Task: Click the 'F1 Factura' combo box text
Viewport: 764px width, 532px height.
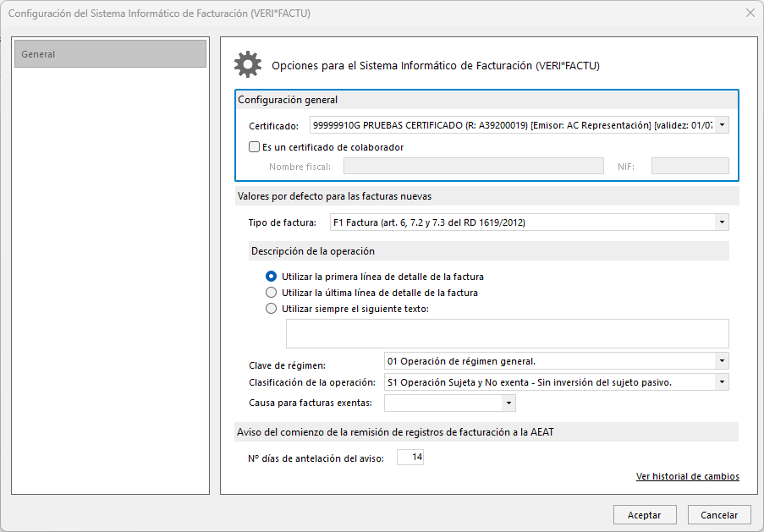Action: (523, 222)
